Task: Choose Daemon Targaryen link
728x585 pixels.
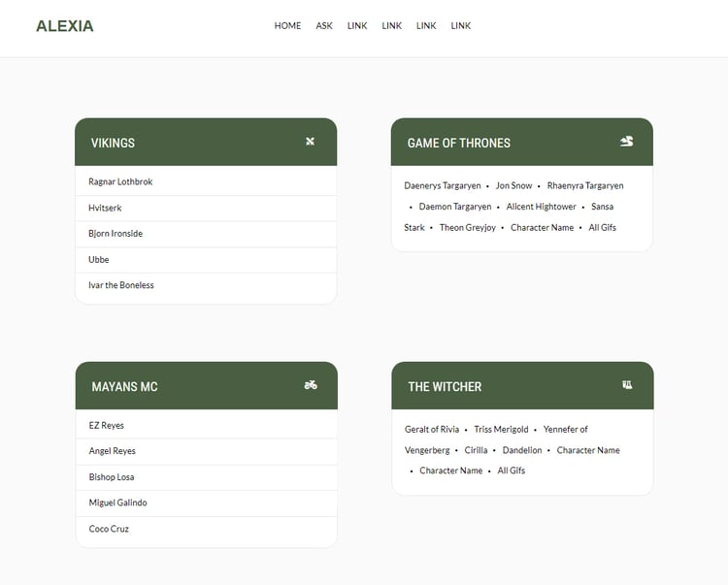Action: 455,207
